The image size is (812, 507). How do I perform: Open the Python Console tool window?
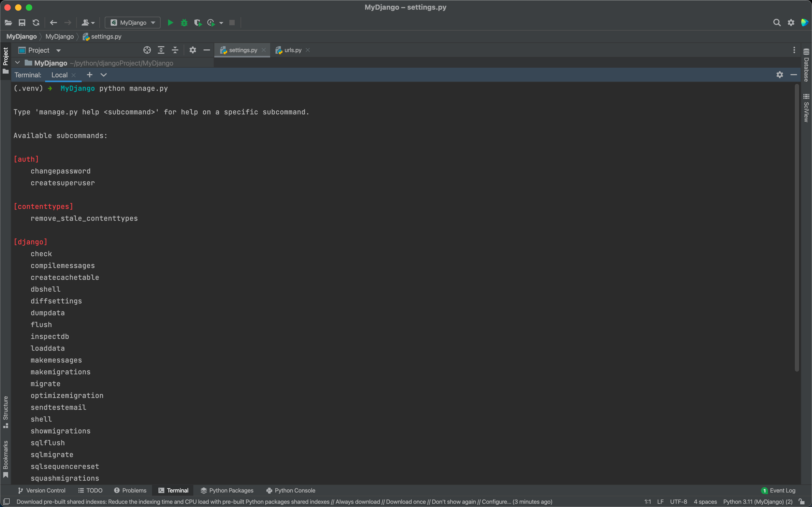click(x=291, y=490)
